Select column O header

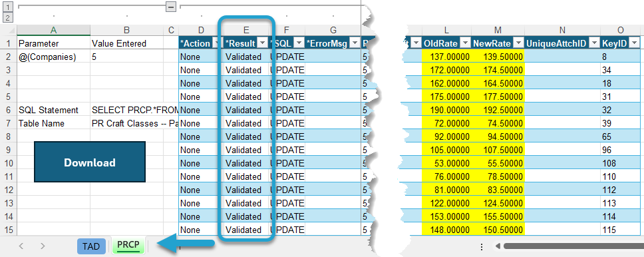(x=621, y=30)
